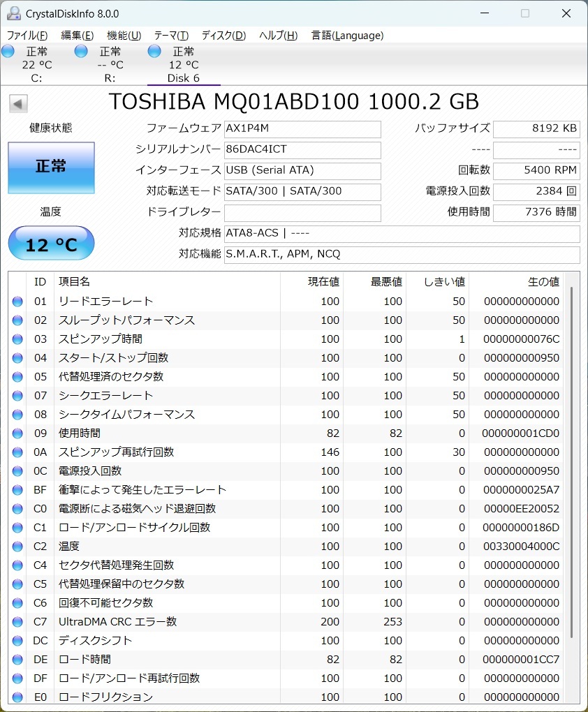Open the ヘルプ(H) menu
This screenshot has height=712, width=588.
[278, 36]
